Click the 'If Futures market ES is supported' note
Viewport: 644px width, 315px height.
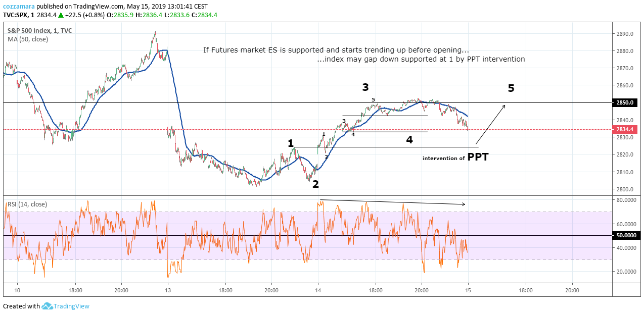(x=336, y=50)
